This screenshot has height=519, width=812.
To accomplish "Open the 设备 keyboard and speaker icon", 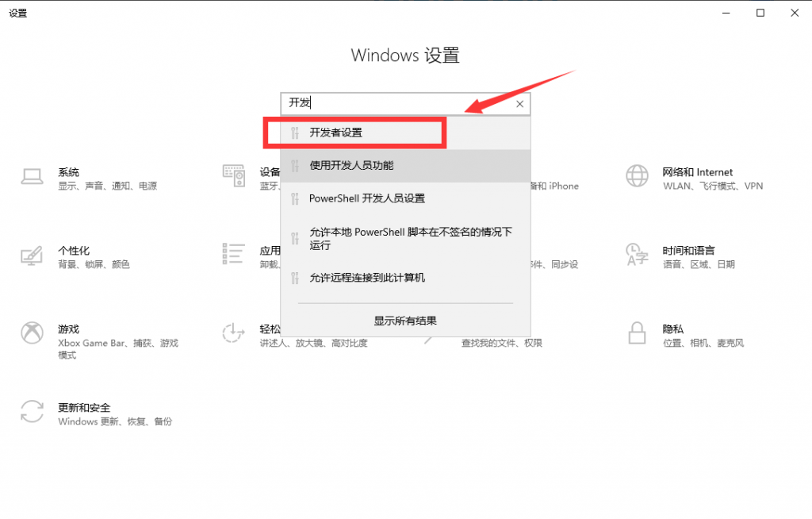I will pyautogui.click(x=234, y=175).
